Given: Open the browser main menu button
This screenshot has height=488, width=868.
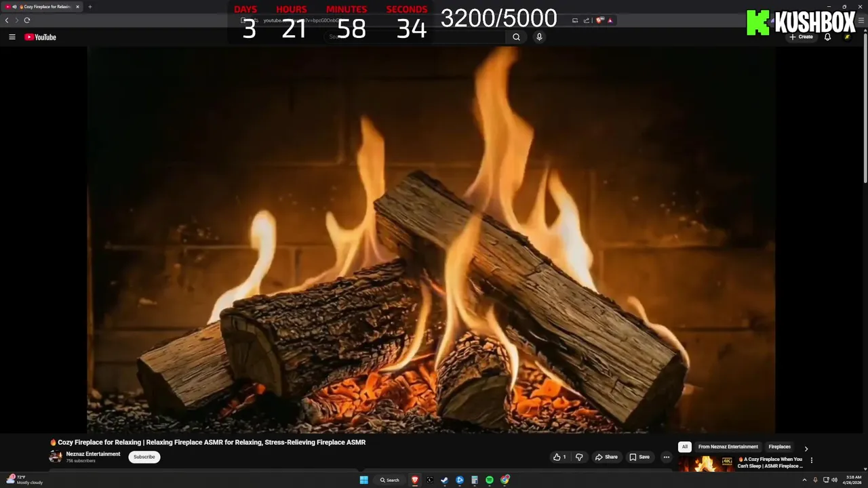Looking at the screenshot, I should point(861,20).
